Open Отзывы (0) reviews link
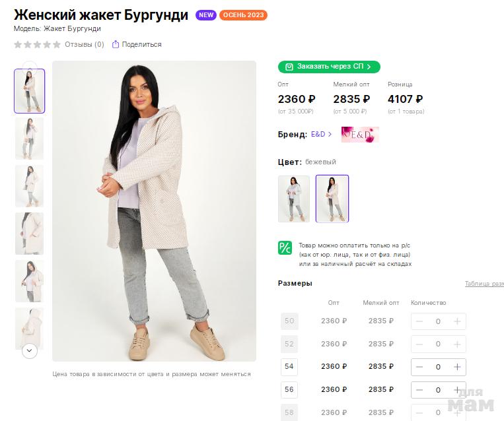Image resolution: width=504 pixels, height=421 pixels. [84, 45]
